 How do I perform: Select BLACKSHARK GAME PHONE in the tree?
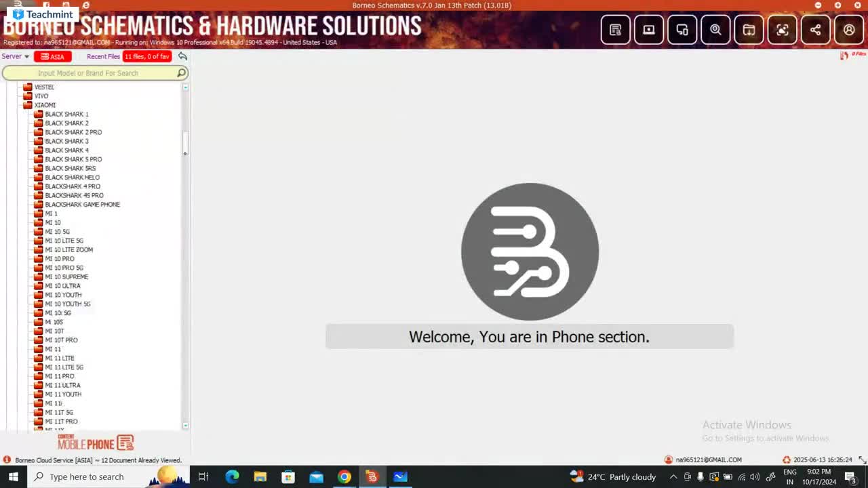82,205
